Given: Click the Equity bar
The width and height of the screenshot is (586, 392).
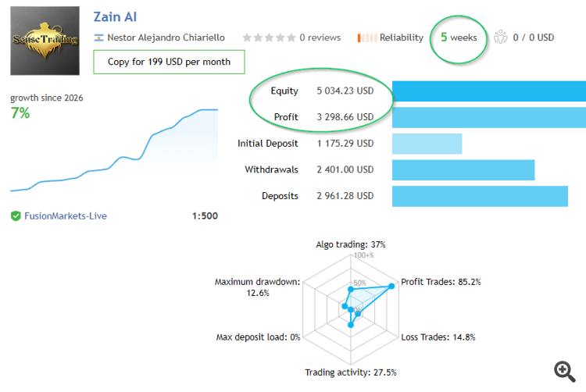Looking at the screenshot, I should click(x=488, y=91).
